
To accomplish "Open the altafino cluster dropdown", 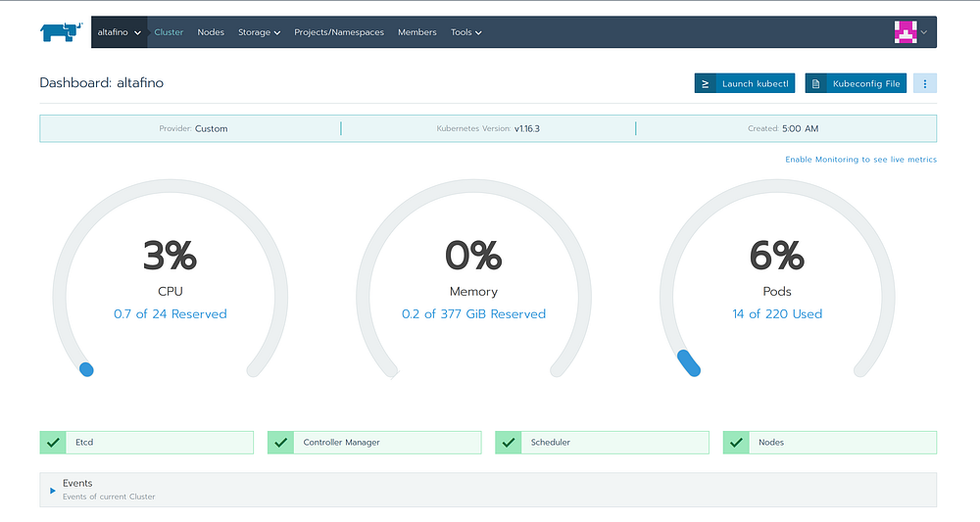I will pos(119,32).
